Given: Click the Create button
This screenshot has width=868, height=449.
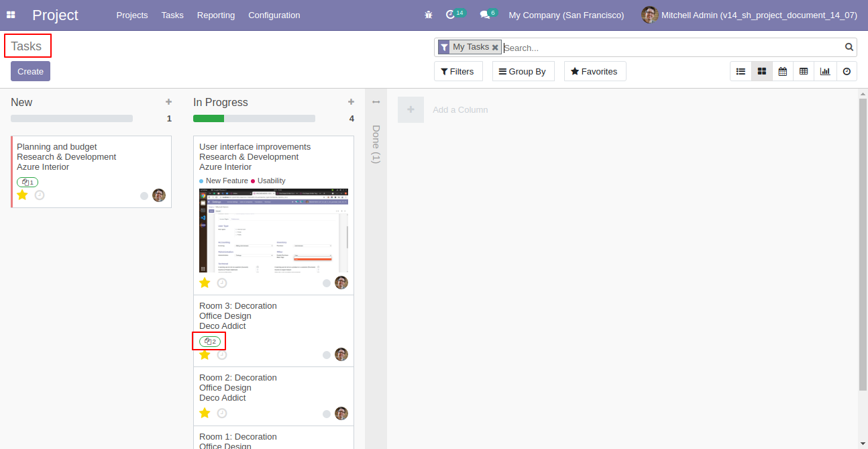Looking at the screenshot, I should (x=30, y=71).
